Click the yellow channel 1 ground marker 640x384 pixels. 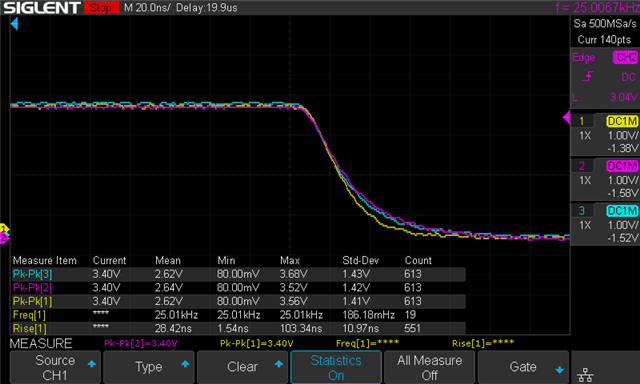pyautogui.click(x=4, y=229)
